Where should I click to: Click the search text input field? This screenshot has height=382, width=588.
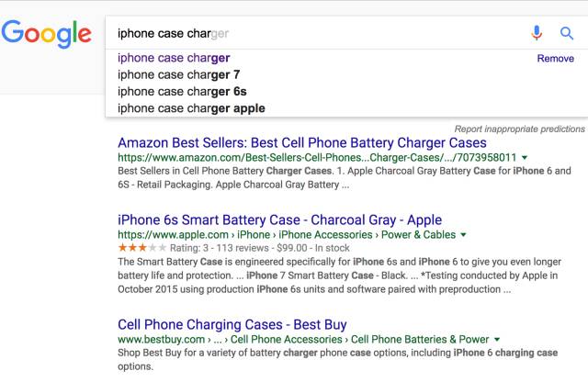point(319,33)
